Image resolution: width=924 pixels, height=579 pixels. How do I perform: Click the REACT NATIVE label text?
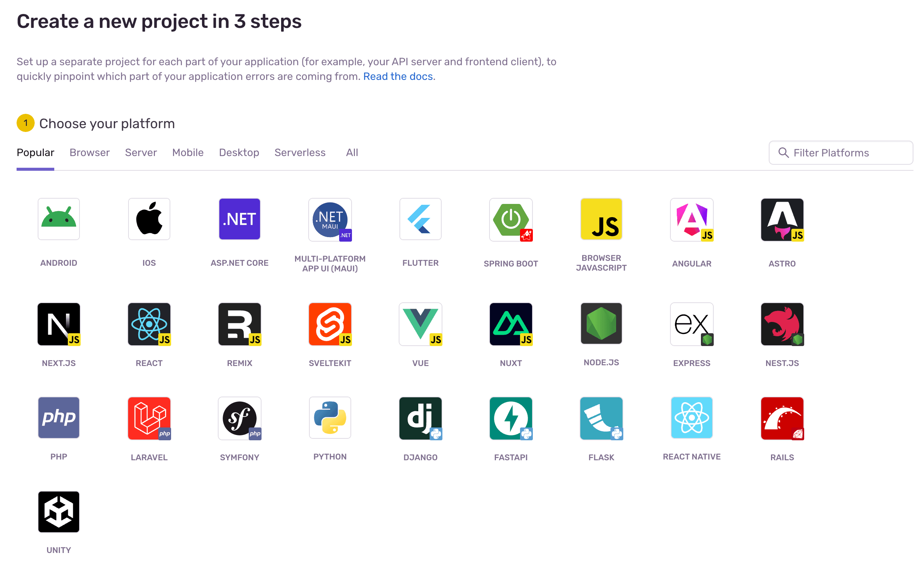point(691,457)
